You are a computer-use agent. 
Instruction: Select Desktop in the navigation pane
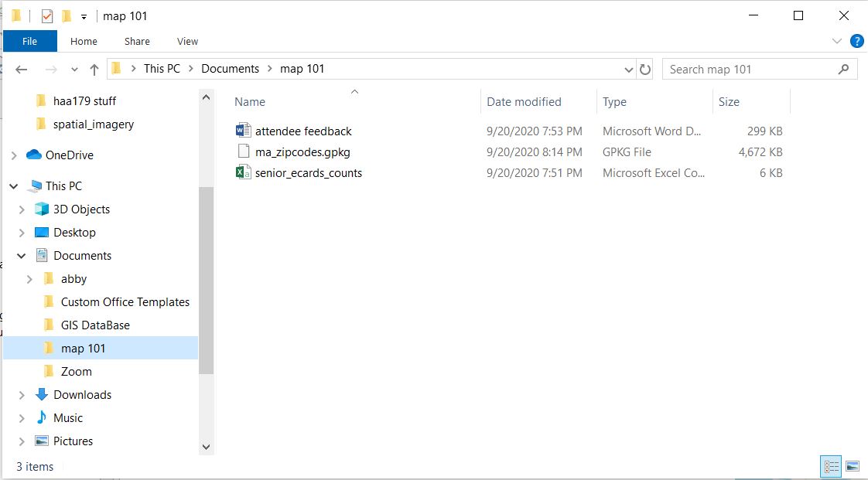coord(74,232)
